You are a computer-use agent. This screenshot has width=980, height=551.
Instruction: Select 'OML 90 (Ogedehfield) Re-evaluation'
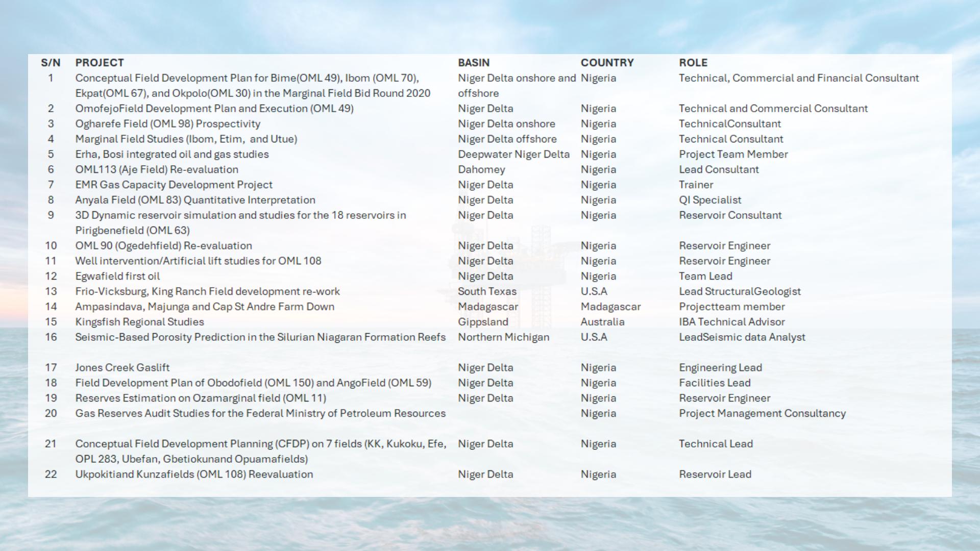164,246
